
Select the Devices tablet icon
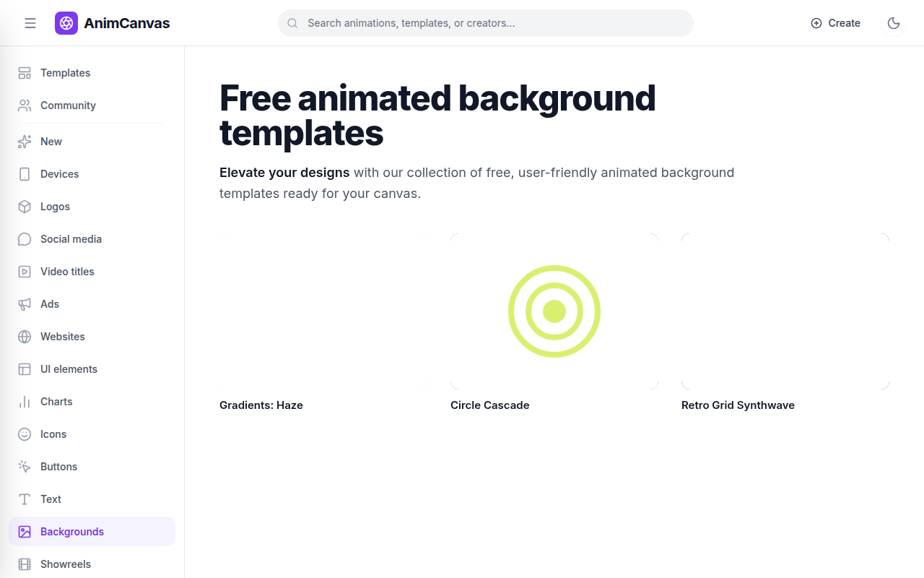coord(25,174)
